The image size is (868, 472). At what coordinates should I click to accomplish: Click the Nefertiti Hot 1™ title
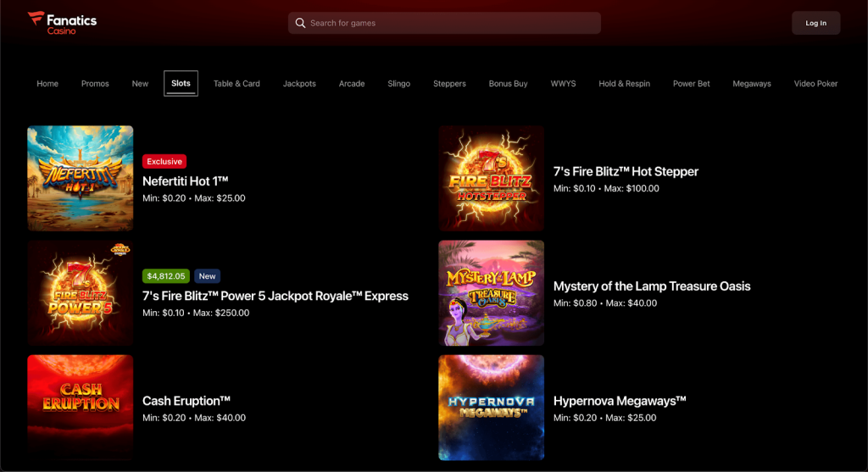(x=186, y=181)
